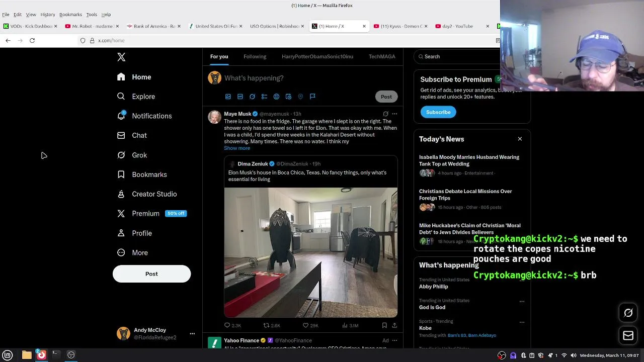Open Chat in the sidebar
Viewport: 644px width, 362px height.
coord(132,135)
